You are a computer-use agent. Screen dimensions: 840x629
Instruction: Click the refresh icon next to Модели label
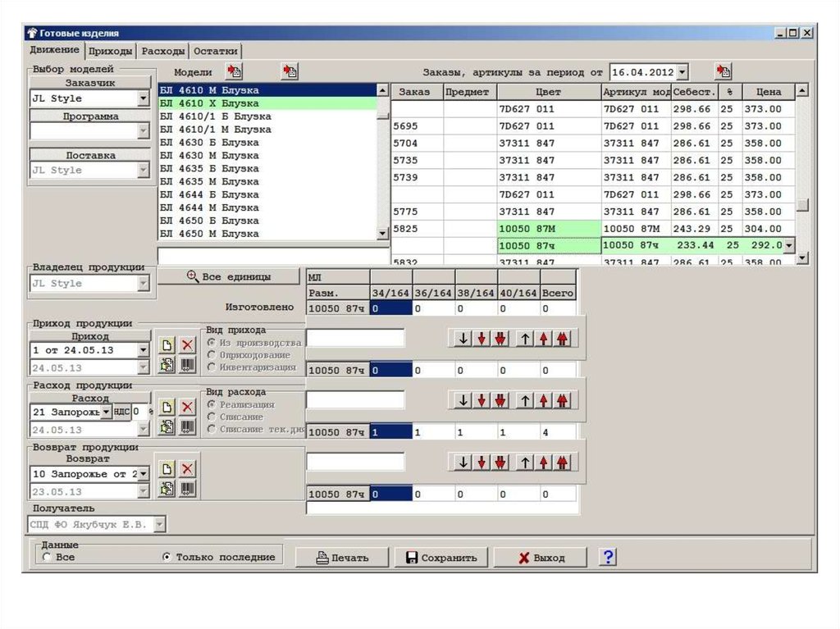(x=234, y=71)
